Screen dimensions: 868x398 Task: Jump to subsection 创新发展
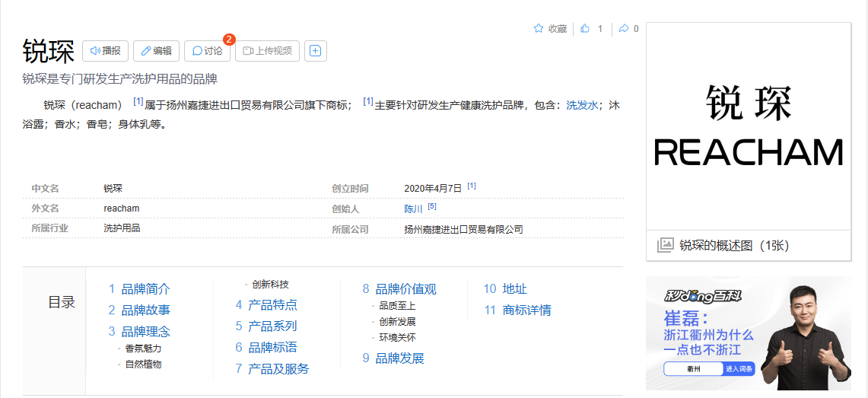pyautogui.click(x=397, y=322)
